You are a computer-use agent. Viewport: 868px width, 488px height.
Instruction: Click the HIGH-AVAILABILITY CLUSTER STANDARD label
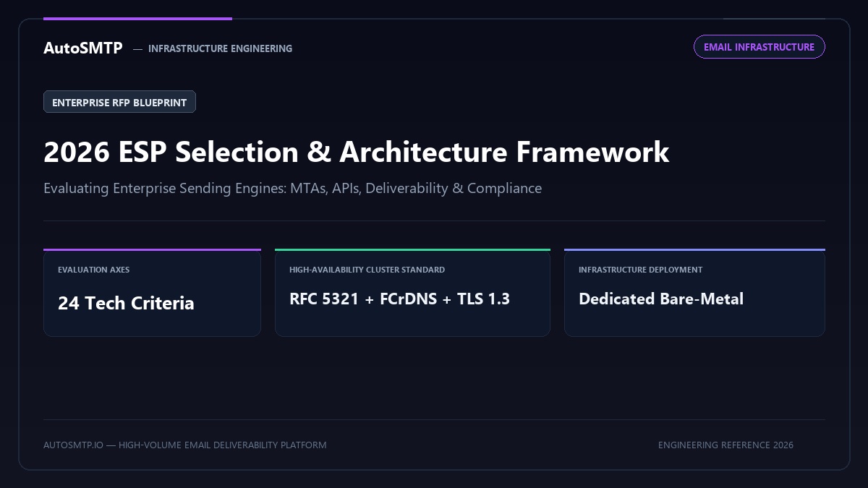pos(367,270)
